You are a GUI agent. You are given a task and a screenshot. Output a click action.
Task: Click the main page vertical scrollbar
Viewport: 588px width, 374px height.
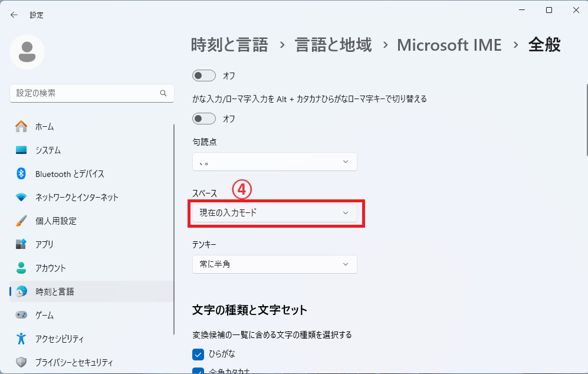click(586, 120)
